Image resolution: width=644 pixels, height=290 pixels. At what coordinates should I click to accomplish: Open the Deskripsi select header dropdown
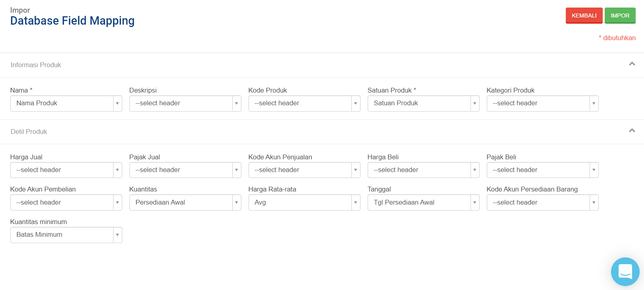pyautogui.click(x=185, y=103)
